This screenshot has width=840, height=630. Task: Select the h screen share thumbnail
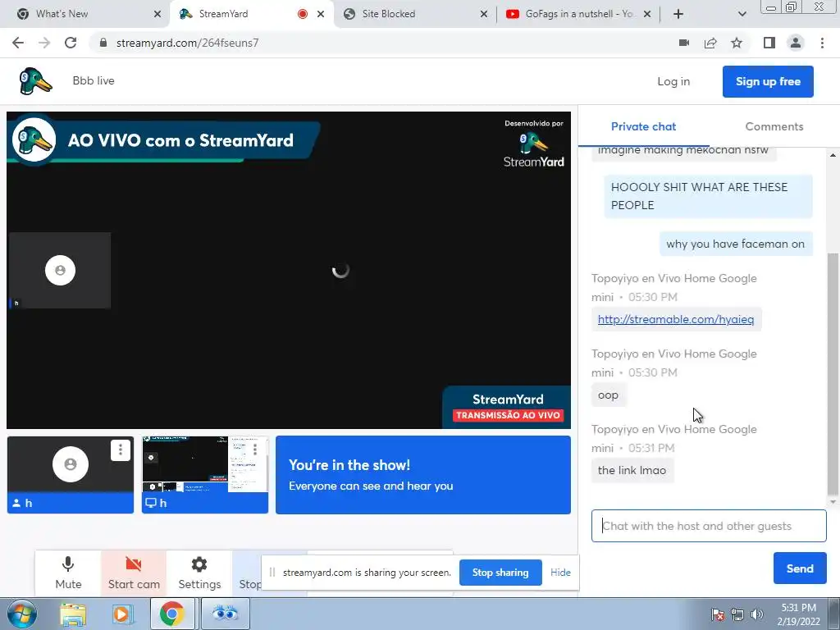click(204, 475)
